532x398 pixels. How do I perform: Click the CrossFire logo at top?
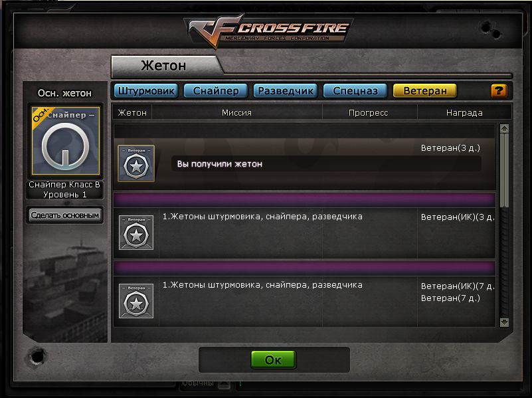tap(268, 31)
